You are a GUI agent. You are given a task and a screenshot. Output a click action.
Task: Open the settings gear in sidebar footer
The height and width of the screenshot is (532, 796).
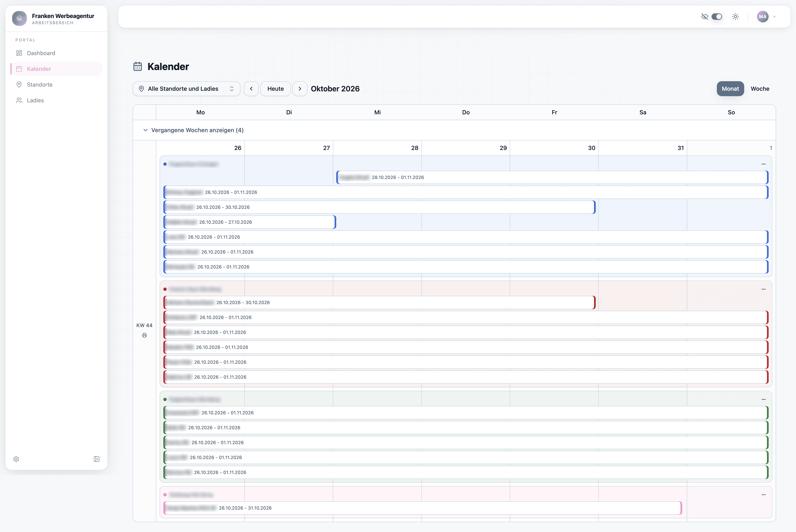pos(16,459)
